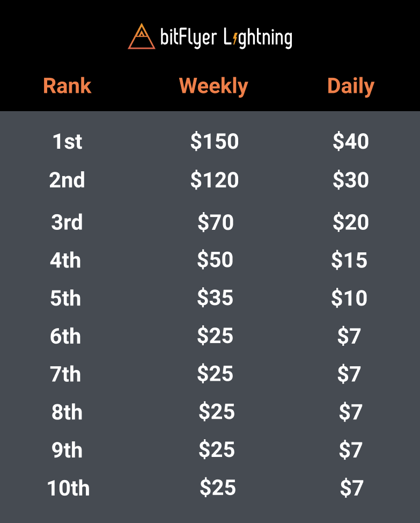Click the $70 weekly prize

coord(216,222)
